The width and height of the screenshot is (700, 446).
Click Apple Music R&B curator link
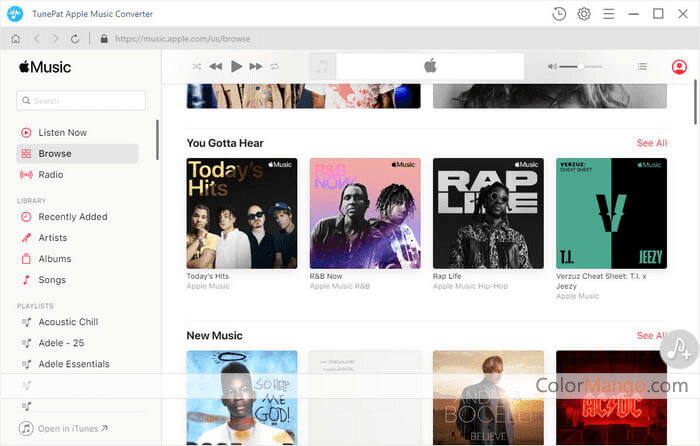(x=340, y=286)
